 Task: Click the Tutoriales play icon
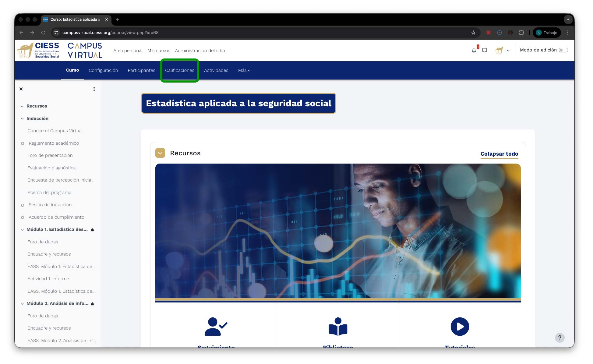[460, 327]
